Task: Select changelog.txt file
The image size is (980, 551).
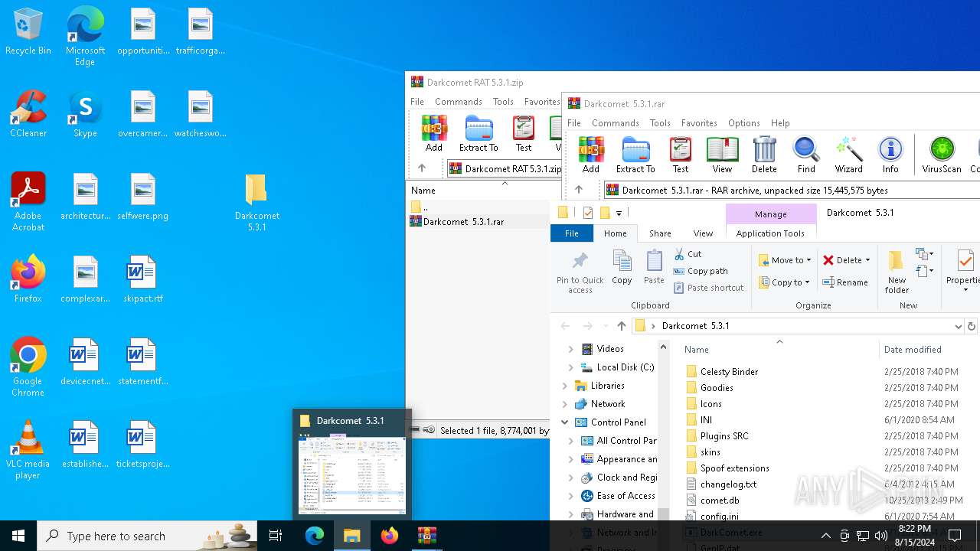Action: [x=728, y=484]
